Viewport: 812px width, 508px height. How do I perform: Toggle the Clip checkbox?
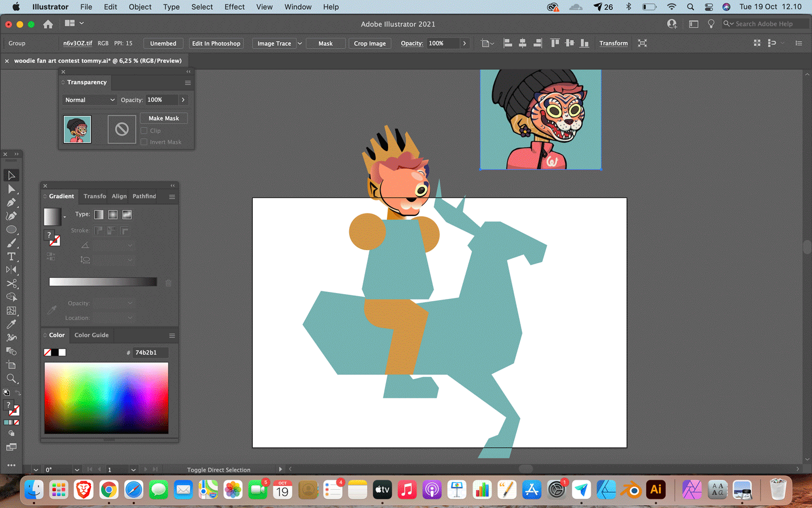tap(144, 131)
